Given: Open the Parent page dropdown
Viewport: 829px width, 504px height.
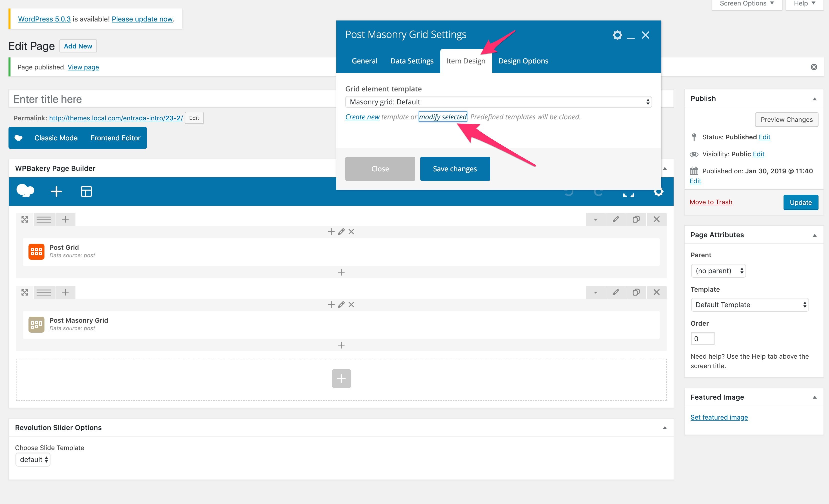Looking at the screenshot, I should tap(718, 271).
